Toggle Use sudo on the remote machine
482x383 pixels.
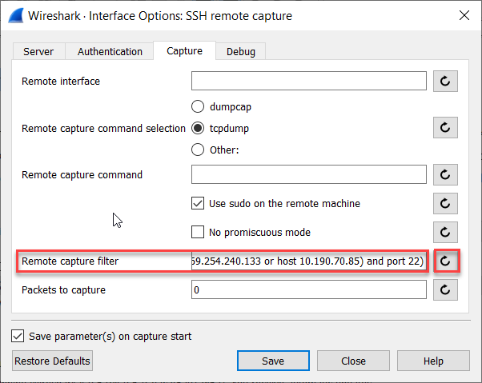tap(198, 203)
